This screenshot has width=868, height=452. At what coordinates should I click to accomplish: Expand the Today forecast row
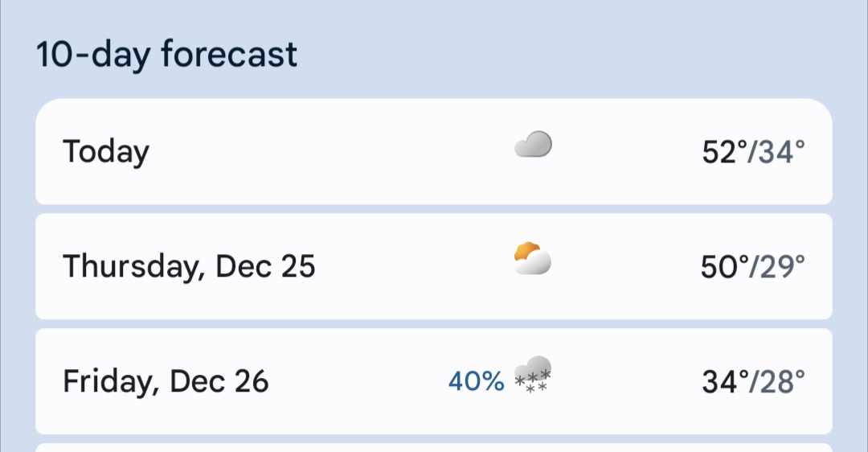(x=321, y=152)
